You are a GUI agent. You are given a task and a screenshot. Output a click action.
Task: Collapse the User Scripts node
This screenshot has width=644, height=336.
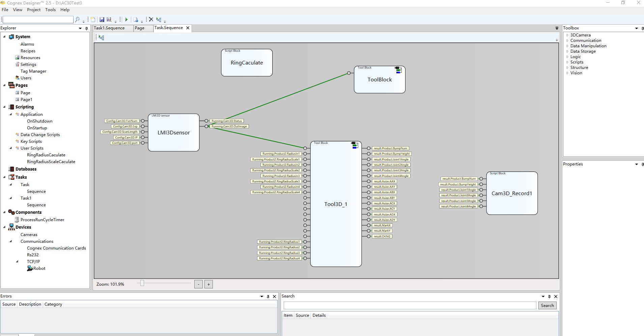[11, 148]
